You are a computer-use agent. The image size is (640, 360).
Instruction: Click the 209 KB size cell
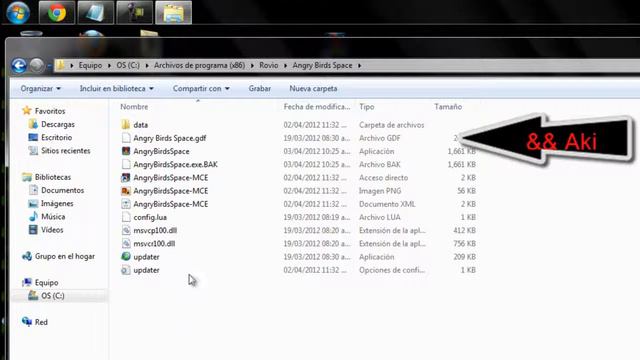[464, 257]
